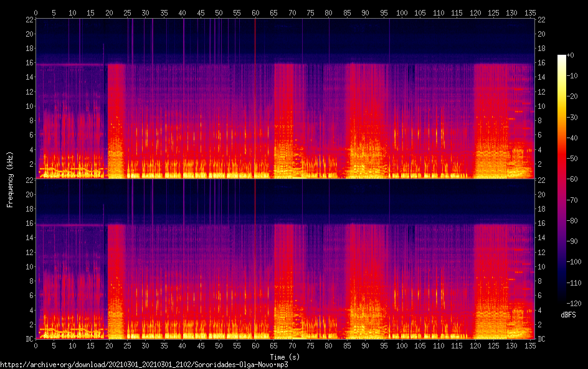Screen dimensions: 588x369
Task: Click the '-70' value on the dBFS scale
Action: coord(572,200)
